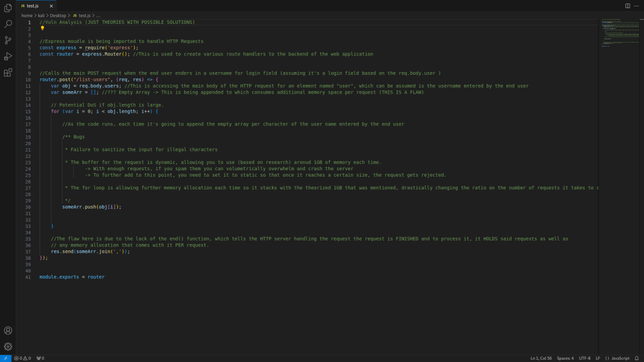Open the Search view
The width and height of the screenshot is (644, 362).
pos(8,24)
